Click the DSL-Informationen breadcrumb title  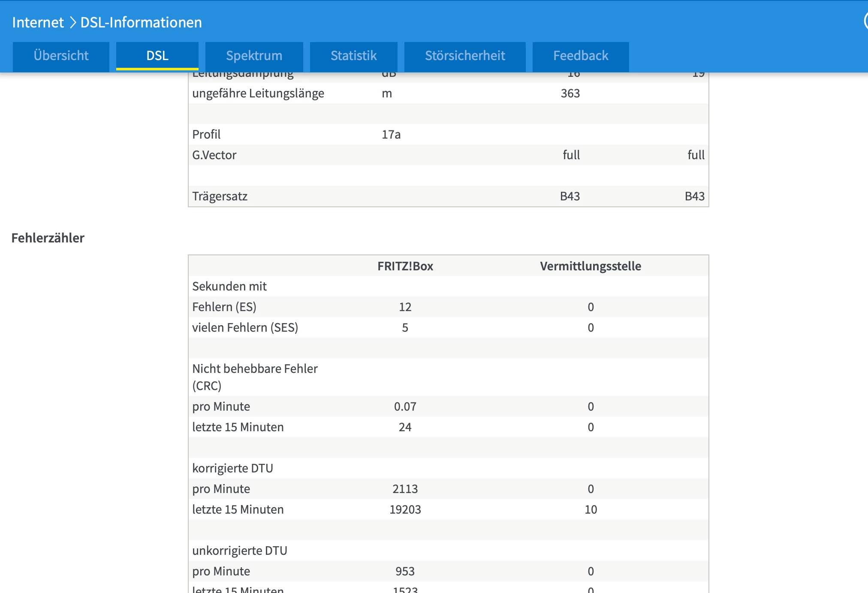coord(141,22)
